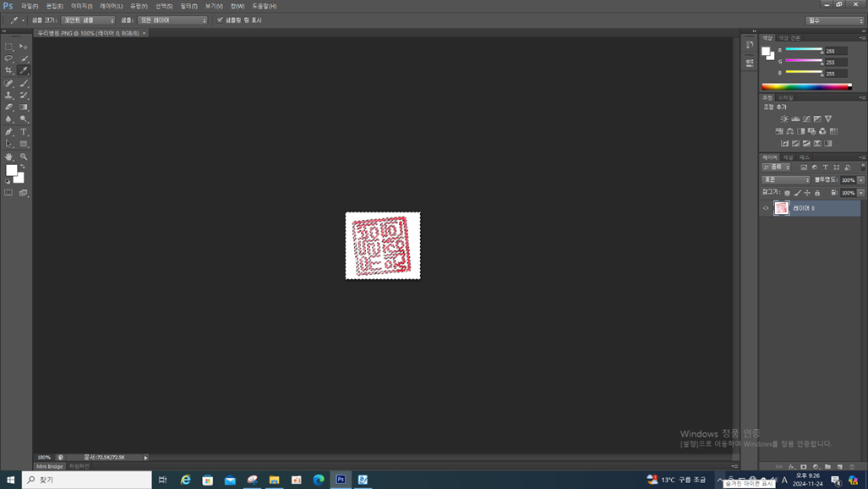Select the Eyedropper tool in toolbox
868x489 pixels.
point(24,70)
